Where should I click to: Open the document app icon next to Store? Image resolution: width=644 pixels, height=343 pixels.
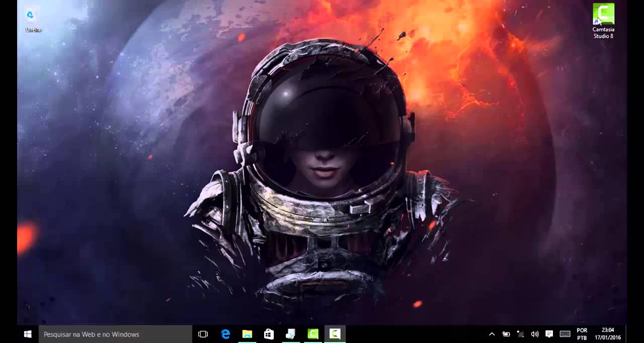tap(291, 334)
